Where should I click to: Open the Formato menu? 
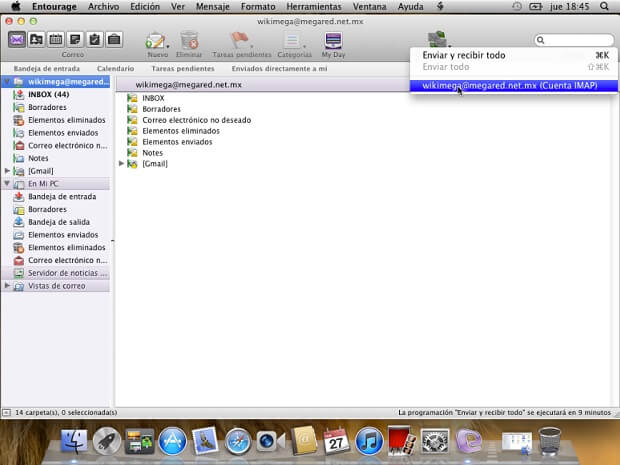coord(258,7)
